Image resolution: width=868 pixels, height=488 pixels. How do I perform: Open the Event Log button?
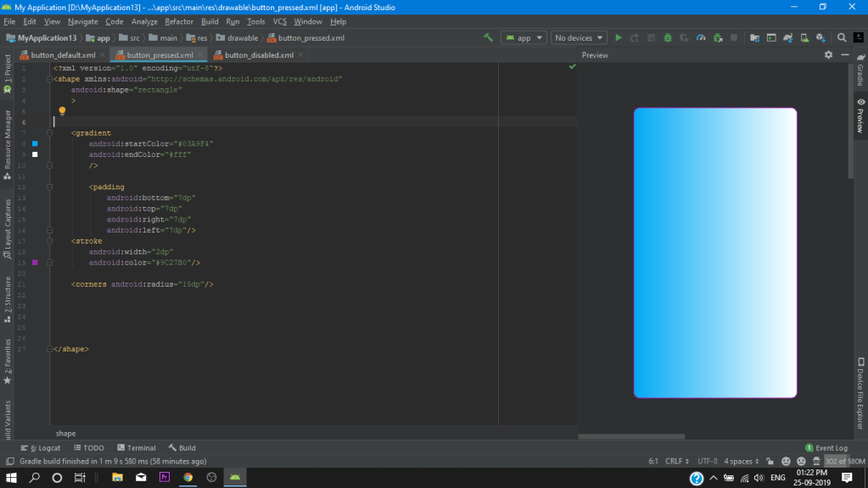[x=826, y=447]
